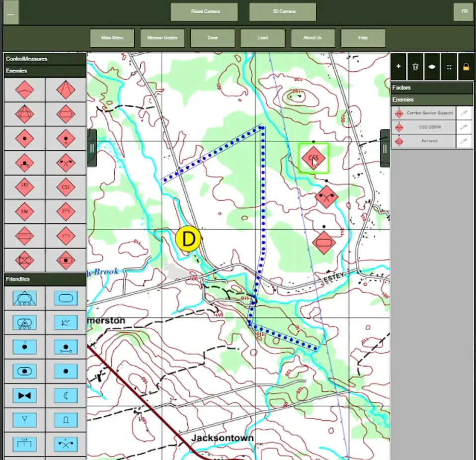This screenshot has height=460, width=476.
Task: Collapse the Factors section header
Action: coord(432,88)
